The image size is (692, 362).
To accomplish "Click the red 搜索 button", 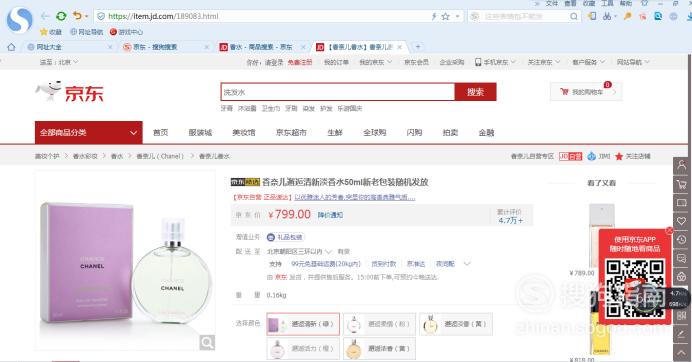I will pyautogui.click(x=475, y=92).
